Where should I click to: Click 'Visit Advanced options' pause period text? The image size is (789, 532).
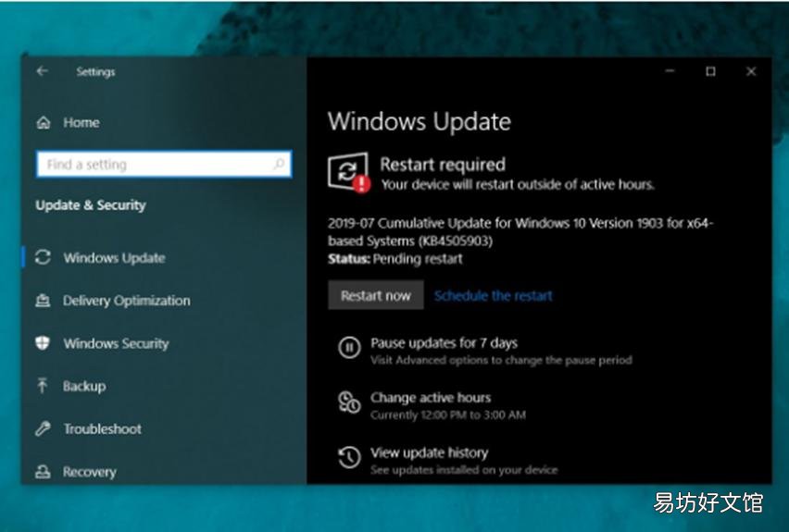point(501,360)
